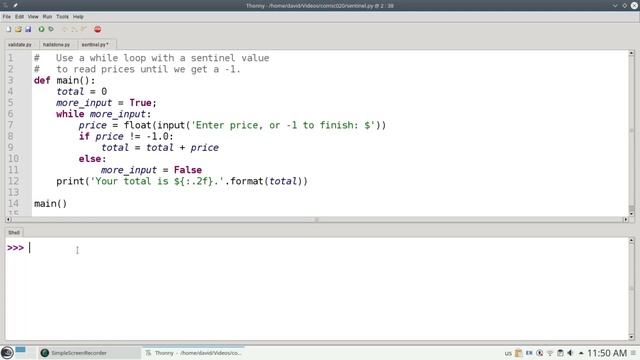Viewport: 640px width, 360px height.
Task: Click the disabled Step into toolbar icon
Action: click(74, 29)
